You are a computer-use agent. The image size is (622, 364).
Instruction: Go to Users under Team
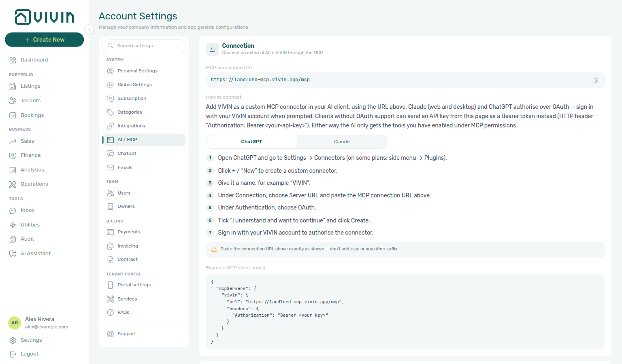pos(144,193)
